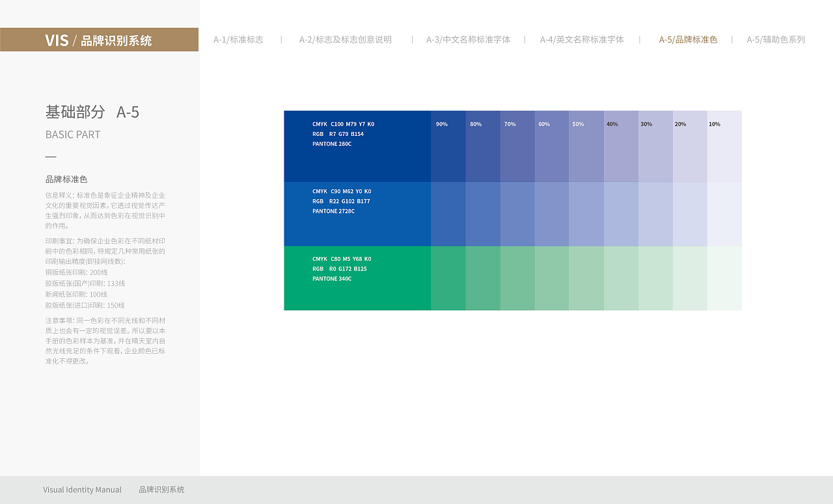The width and height of the screenshot is (833, 504).
Task: Click the text CMYK C80 M5 Y68 K0
Action: (342, 259)
